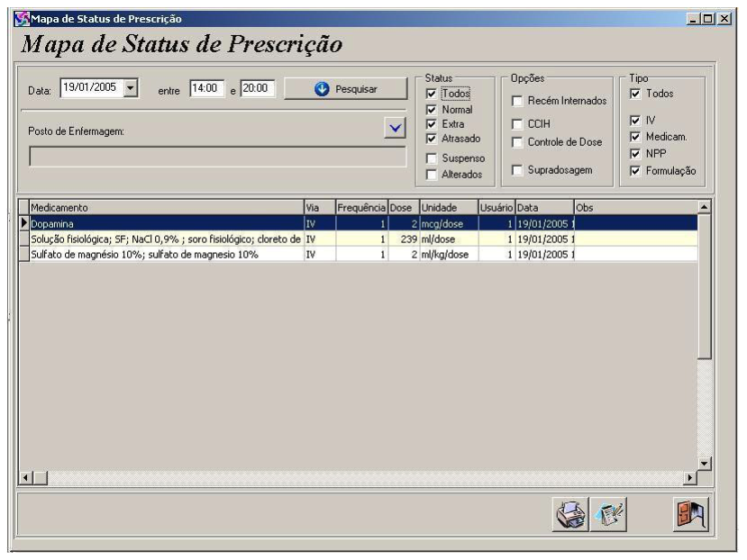Toggle the Medicam. type checkbox
747x560 pixels.
635,137
